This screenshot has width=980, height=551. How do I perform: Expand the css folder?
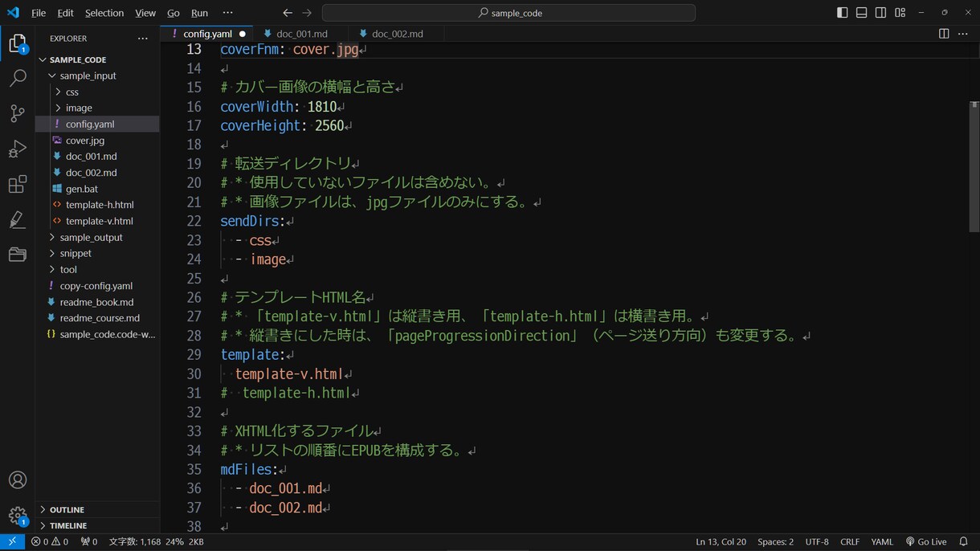coord(97,92)
